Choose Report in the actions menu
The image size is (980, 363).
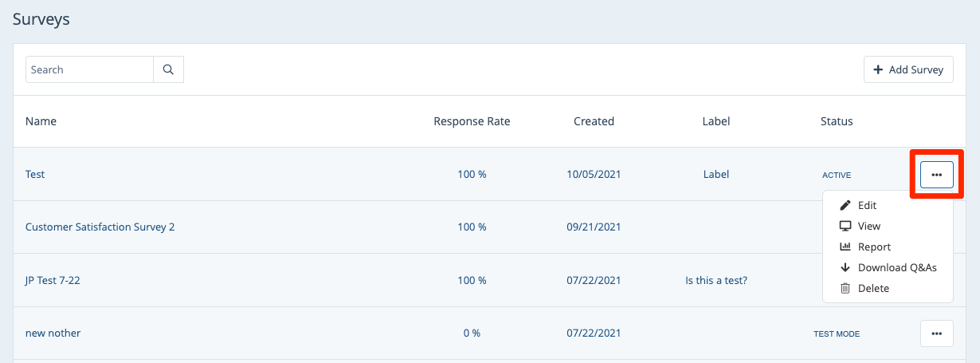pyautogui.click(x=874, y=247)
